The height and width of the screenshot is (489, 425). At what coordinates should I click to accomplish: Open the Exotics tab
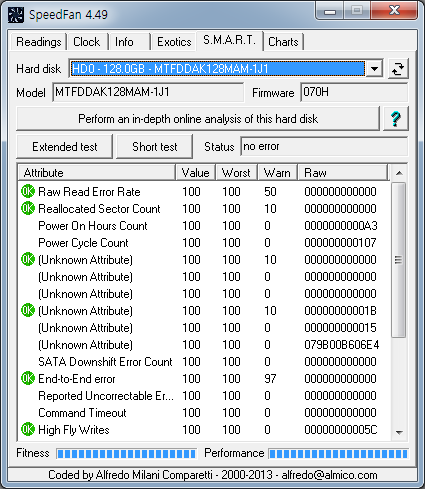(174, 42)
